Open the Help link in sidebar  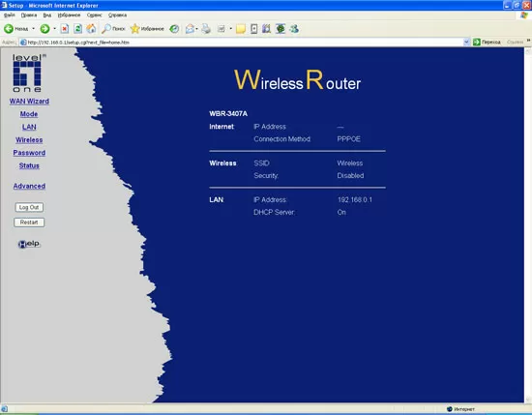[x=29, y=244]
